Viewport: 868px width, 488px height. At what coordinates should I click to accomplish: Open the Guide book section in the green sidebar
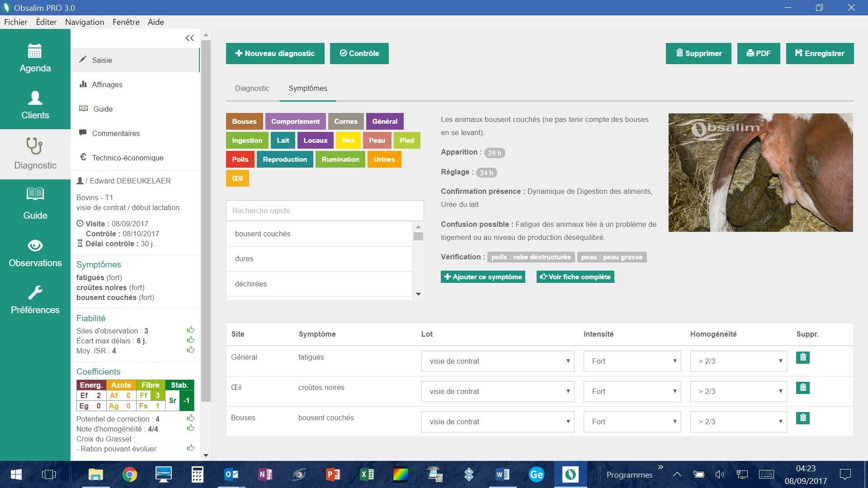[35, 204]
